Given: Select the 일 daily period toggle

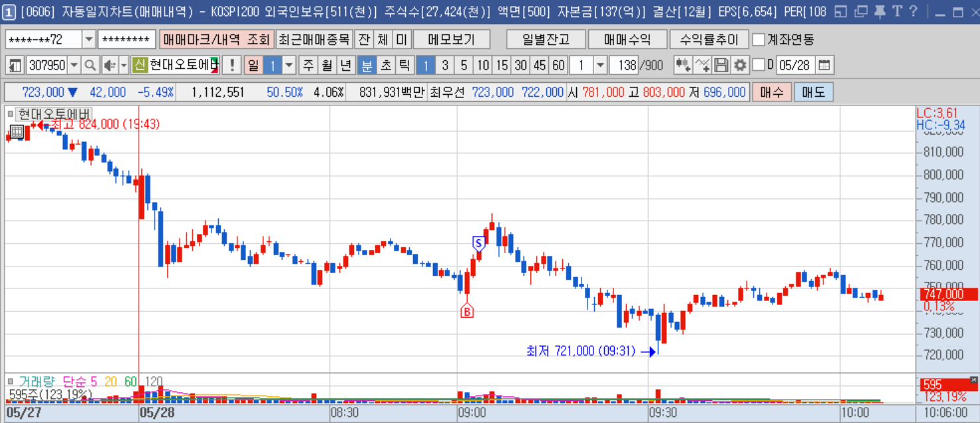Looking at the screenshot, I should point(253,65).
